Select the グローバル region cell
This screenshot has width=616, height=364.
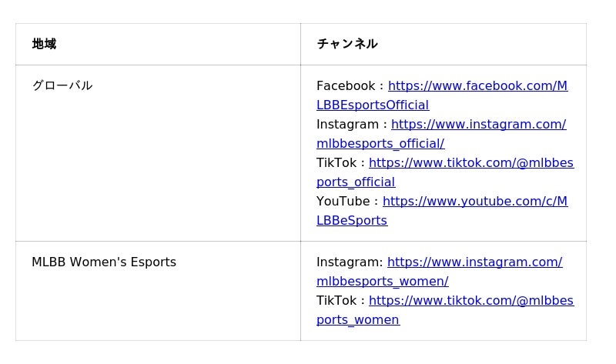[x=62, y=86]
